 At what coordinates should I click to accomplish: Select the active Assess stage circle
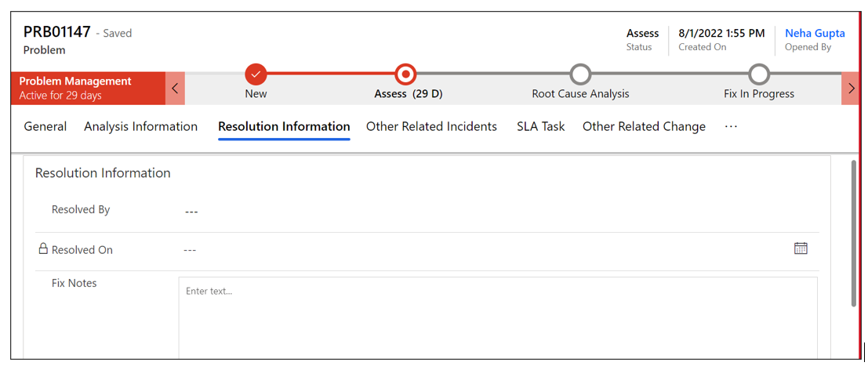405,74
